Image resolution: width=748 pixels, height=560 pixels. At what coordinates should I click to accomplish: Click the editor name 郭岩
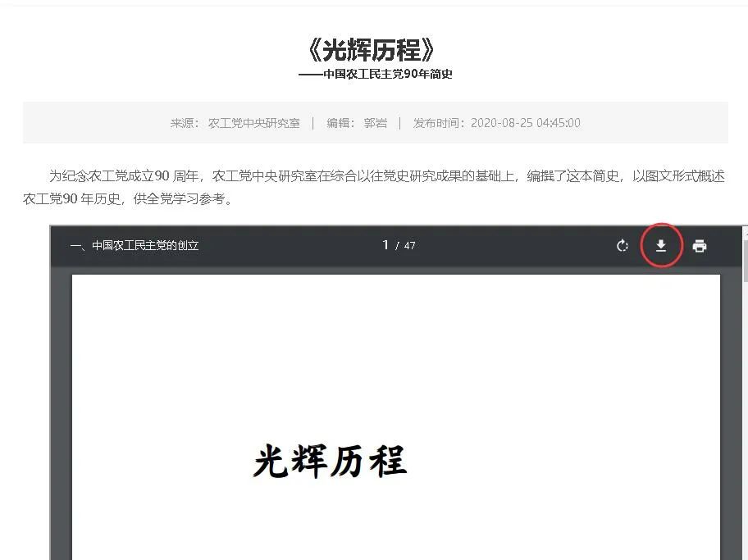click(x=375, y=123)
